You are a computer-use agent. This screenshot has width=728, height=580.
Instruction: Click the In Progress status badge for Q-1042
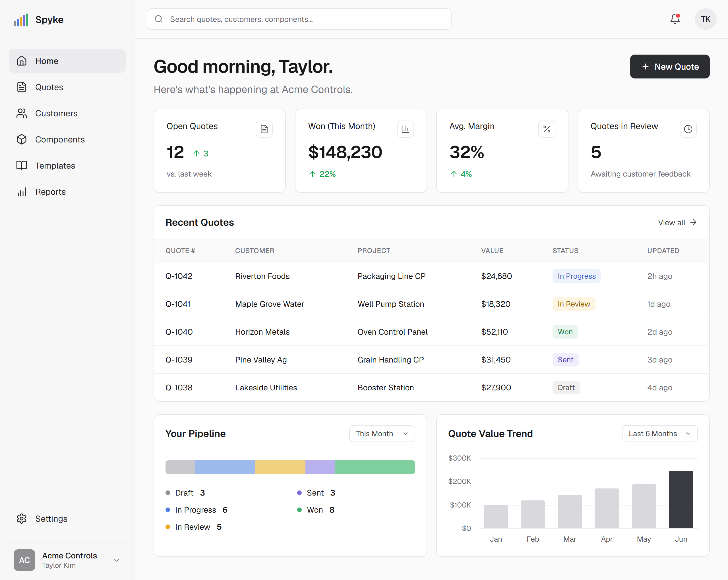click(x=576, y=276)
